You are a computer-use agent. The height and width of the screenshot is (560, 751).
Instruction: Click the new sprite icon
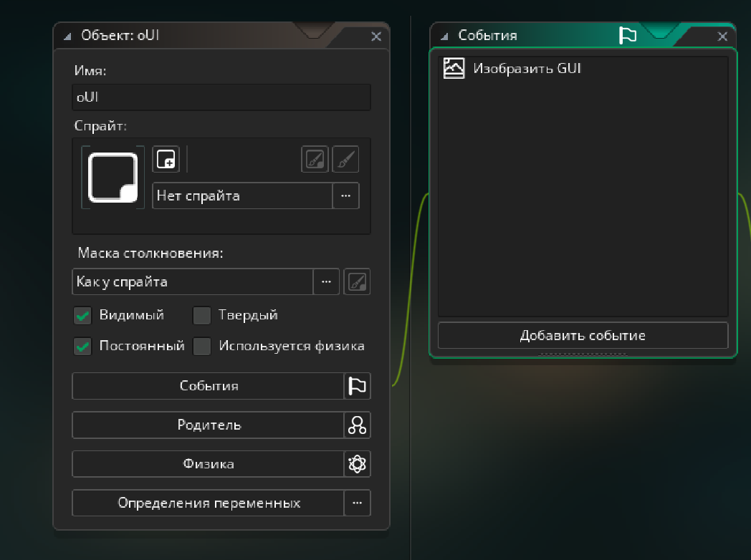(x=166, y=159)
